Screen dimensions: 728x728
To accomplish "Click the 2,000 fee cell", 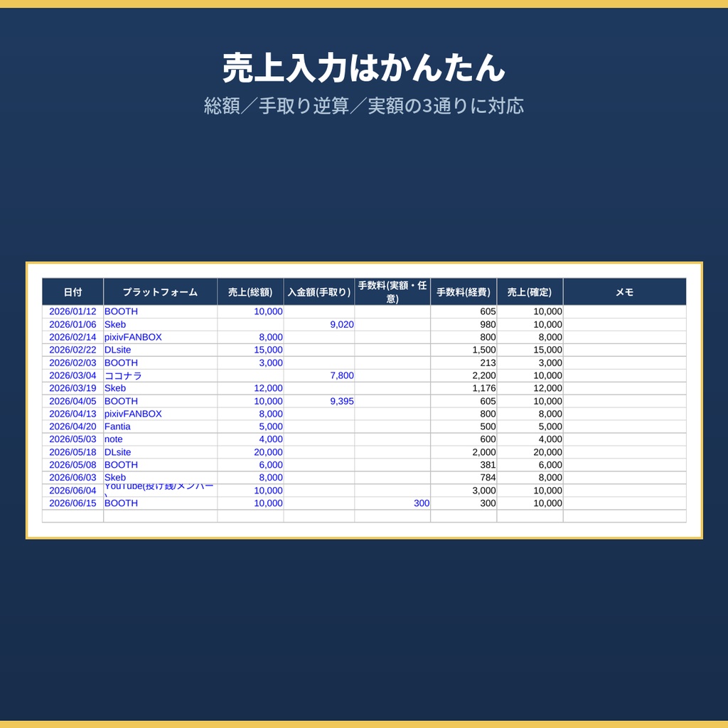I will click(464, 452).
